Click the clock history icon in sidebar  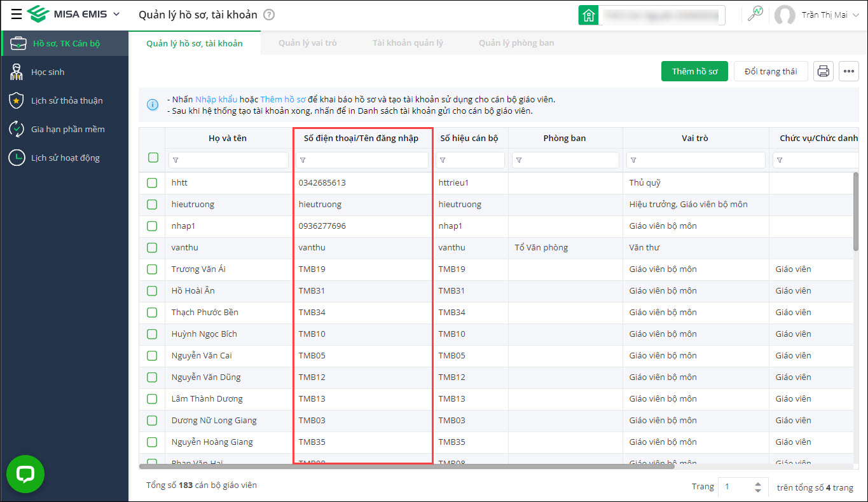click(x=17, y=158)
